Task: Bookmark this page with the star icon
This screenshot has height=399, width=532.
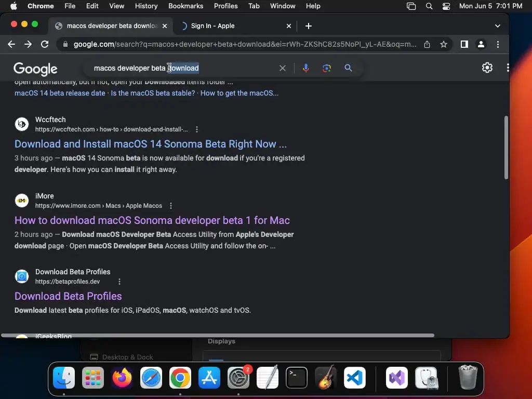Action: 444,44
